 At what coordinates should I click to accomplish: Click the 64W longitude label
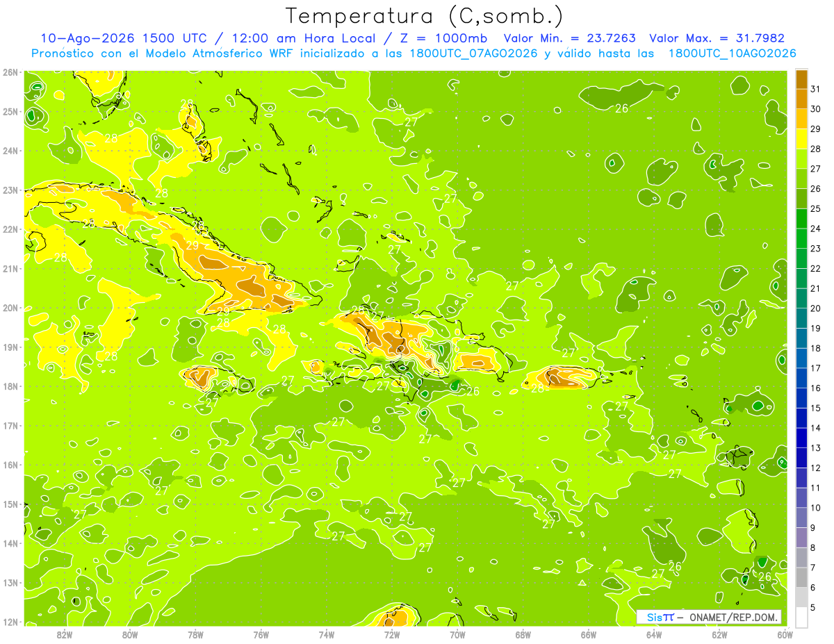(654, 634)
